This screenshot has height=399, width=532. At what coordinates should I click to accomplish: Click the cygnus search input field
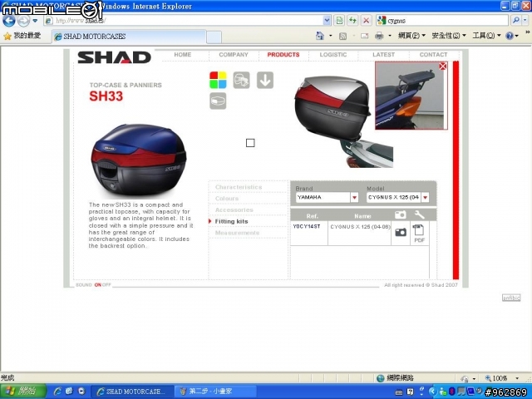[x=446, y=20]
